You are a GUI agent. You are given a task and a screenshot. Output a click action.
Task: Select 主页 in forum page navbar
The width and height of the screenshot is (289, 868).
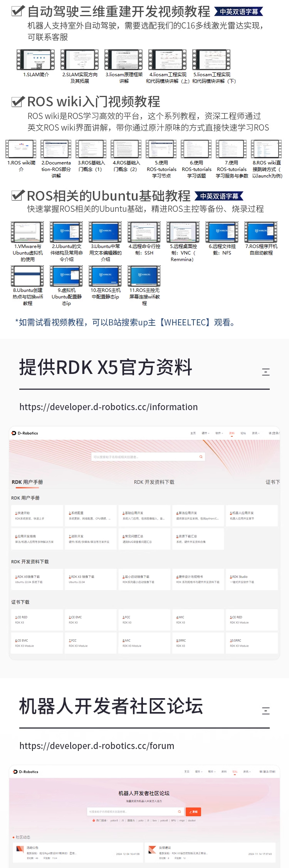[x=187, y=772]
